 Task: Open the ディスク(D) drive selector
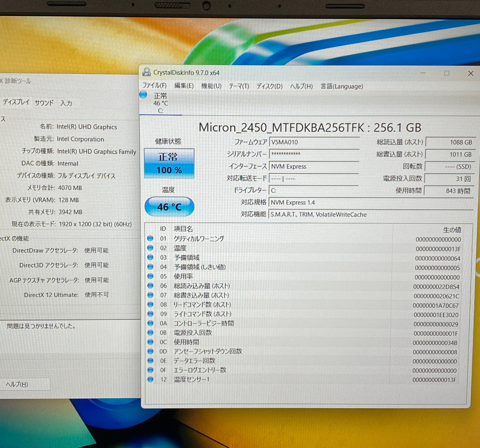pyautogui.click(x=269, y=86)
